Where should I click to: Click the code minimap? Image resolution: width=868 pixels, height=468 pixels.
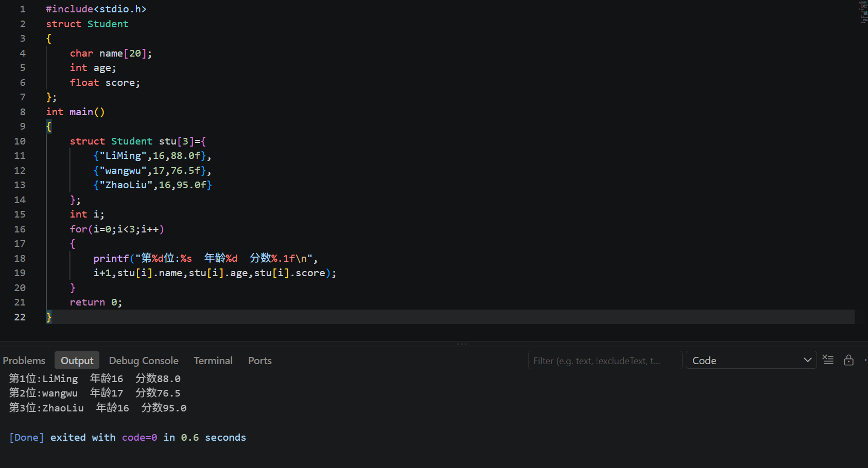[863, 12]
